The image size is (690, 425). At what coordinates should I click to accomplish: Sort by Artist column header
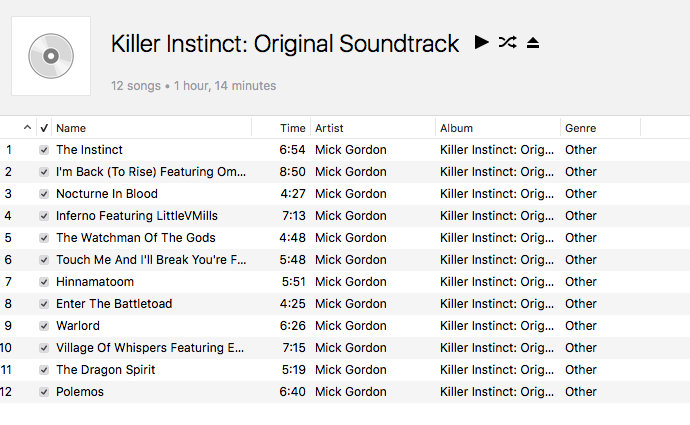(x=329, y=128)
